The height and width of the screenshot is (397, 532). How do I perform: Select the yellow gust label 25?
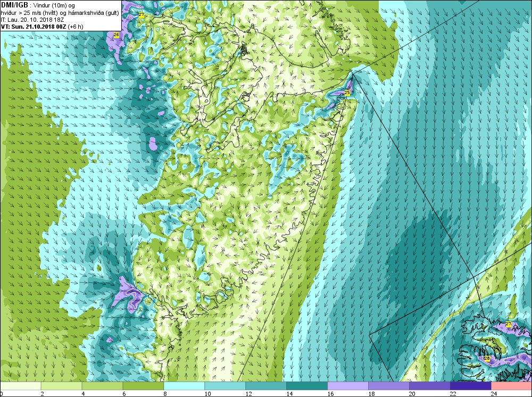click(347, 92)
